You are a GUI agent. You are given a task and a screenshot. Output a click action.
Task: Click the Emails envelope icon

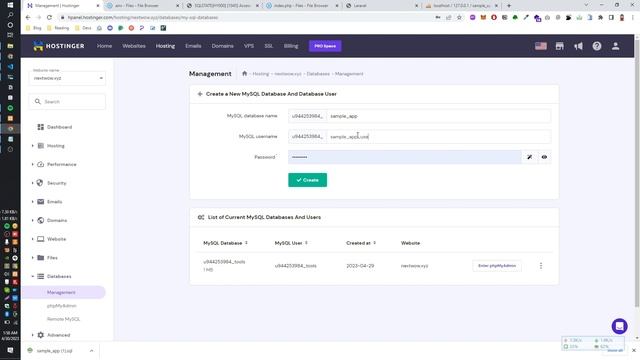pos(40,202)
